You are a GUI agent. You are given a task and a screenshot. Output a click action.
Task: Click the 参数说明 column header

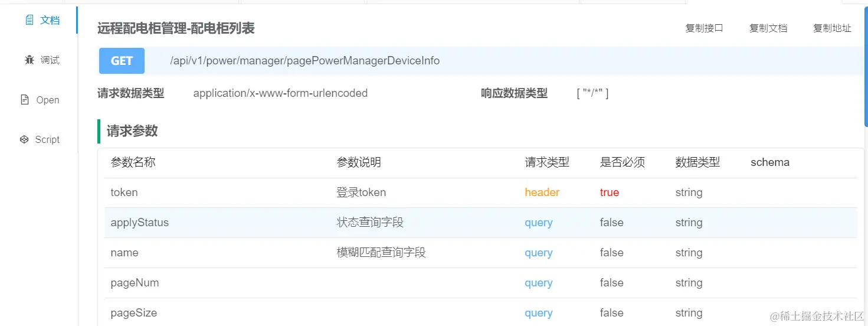click(x=359, y=162)
